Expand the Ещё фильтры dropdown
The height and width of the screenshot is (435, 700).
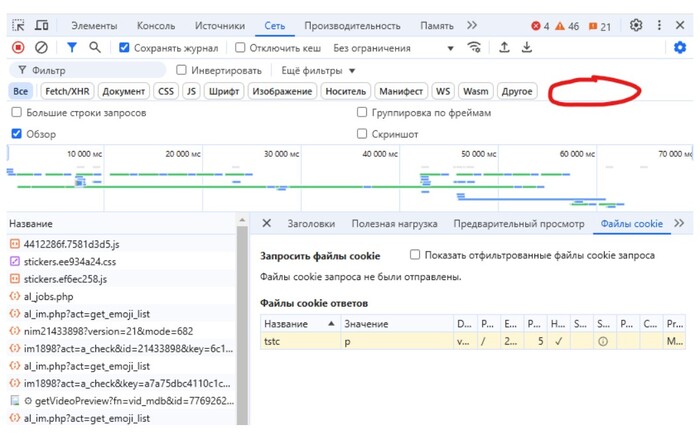click(318, 71)
